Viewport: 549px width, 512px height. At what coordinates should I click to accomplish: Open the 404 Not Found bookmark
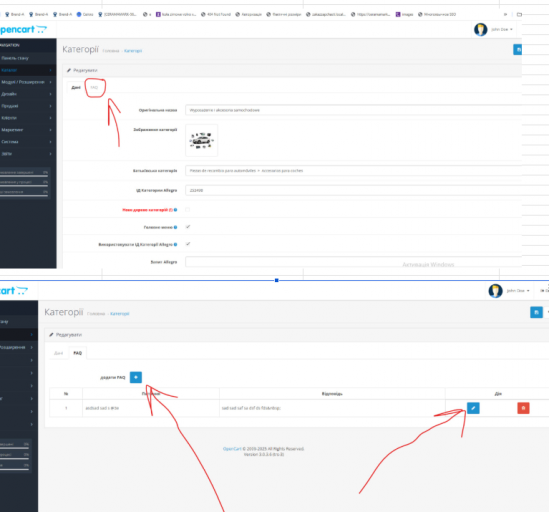pos(216,14)
